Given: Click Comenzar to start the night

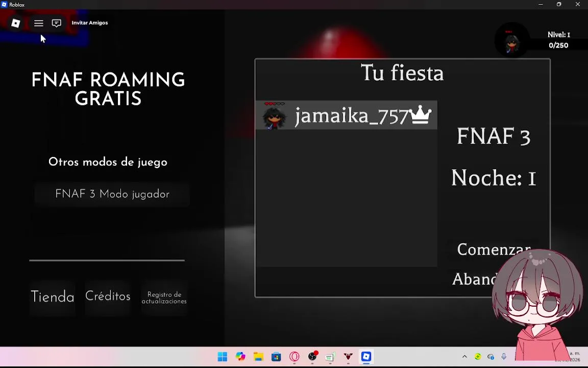Looking at the screenshot, I should (494, 249).
